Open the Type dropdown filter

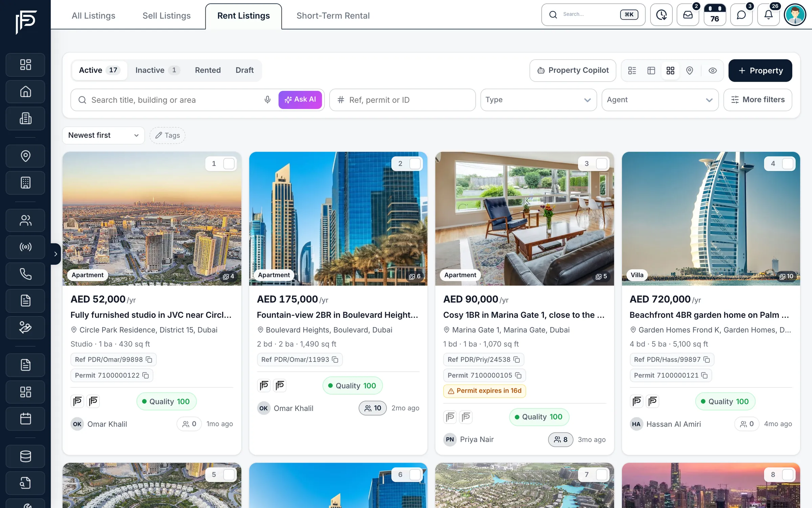click(538, 100)
